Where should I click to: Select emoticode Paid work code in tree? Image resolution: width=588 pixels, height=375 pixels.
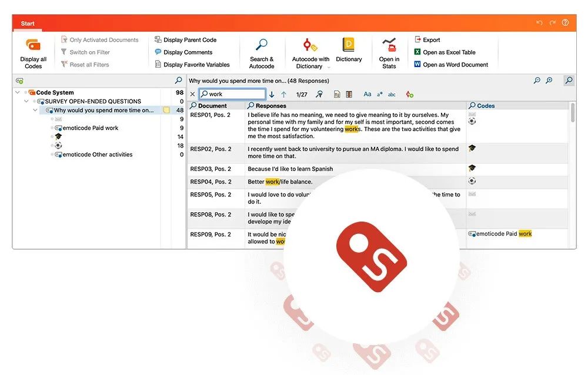point(86,128)
